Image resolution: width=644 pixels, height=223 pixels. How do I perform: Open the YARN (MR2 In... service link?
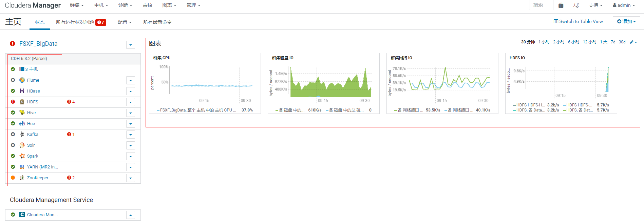[x=42, y=167]
